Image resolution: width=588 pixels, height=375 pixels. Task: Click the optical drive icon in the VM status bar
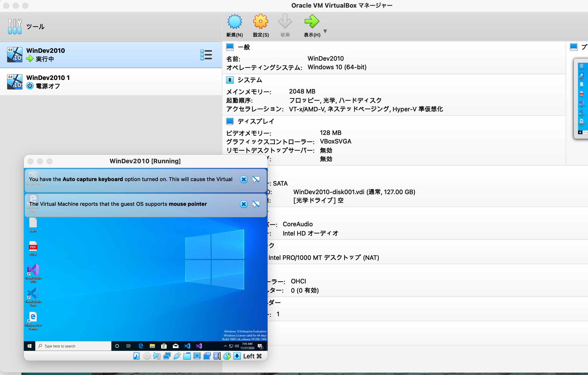coord(147,356)
